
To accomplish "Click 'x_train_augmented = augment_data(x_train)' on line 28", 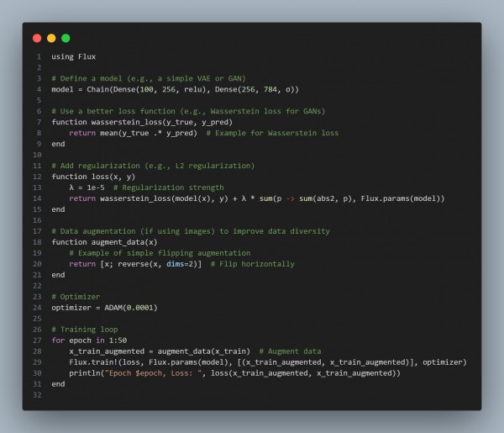I will tap(160, 351).
